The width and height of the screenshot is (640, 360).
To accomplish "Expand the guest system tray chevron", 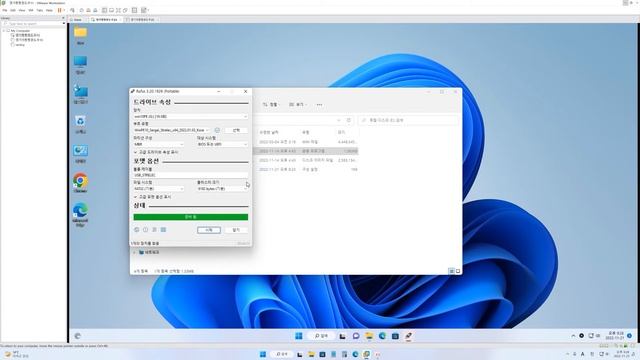I will (x=573, y=336).
